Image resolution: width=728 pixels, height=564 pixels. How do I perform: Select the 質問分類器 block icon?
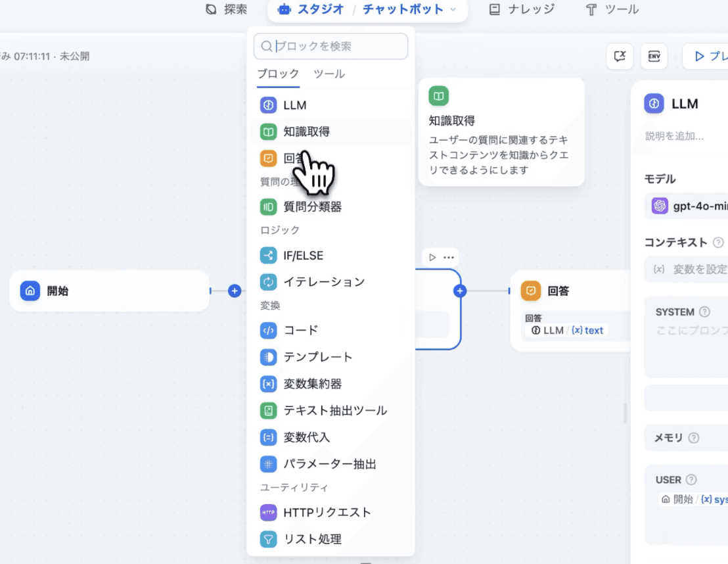click(268, 206)
